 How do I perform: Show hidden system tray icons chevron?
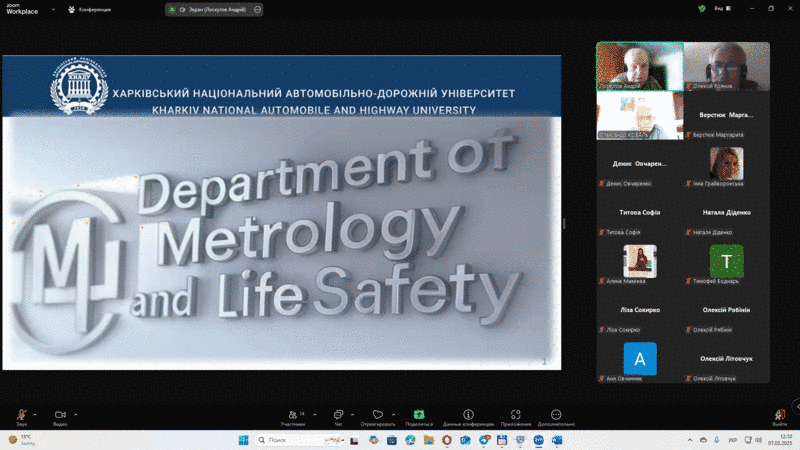pyautogui.click(x=690, y=440)
